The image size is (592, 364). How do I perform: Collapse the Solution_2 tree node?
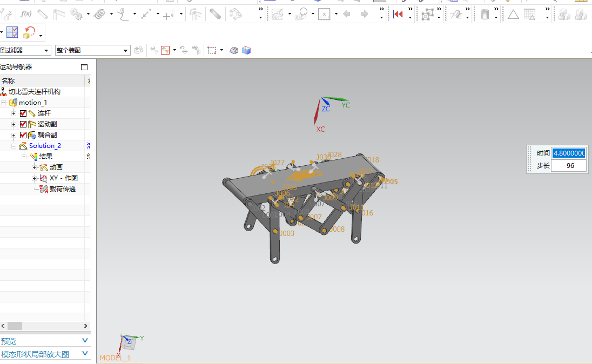coord(14,146)
